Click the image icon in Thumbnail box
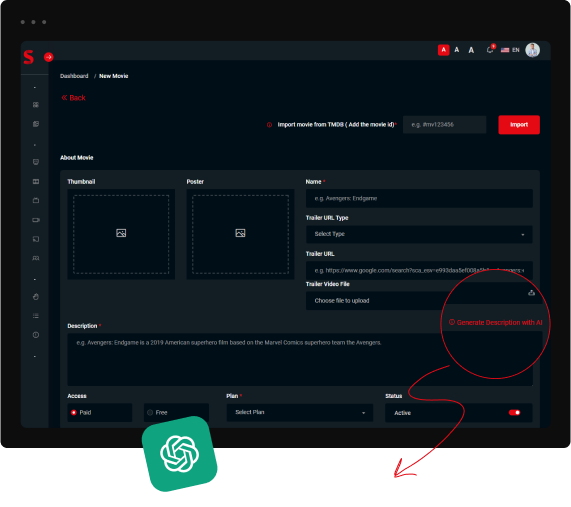The width and height of the screenshot is (571, 507). (x=121, y=233)
